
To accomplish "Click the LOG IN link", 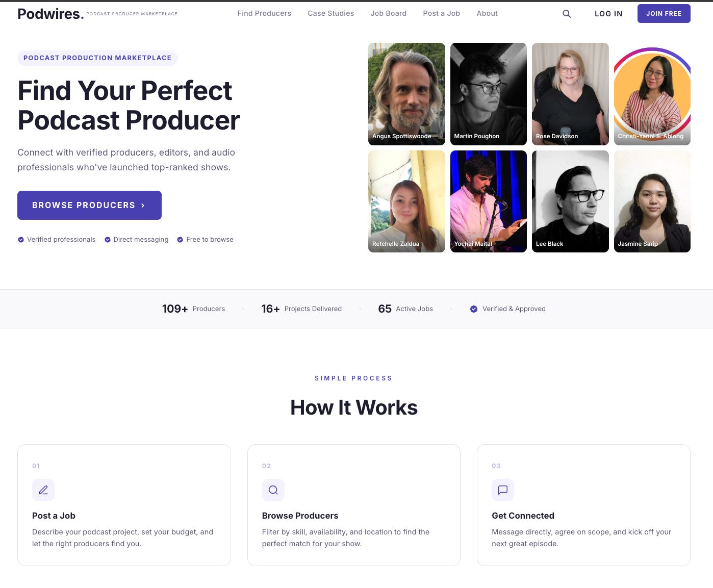I will [x=608, y=14].
